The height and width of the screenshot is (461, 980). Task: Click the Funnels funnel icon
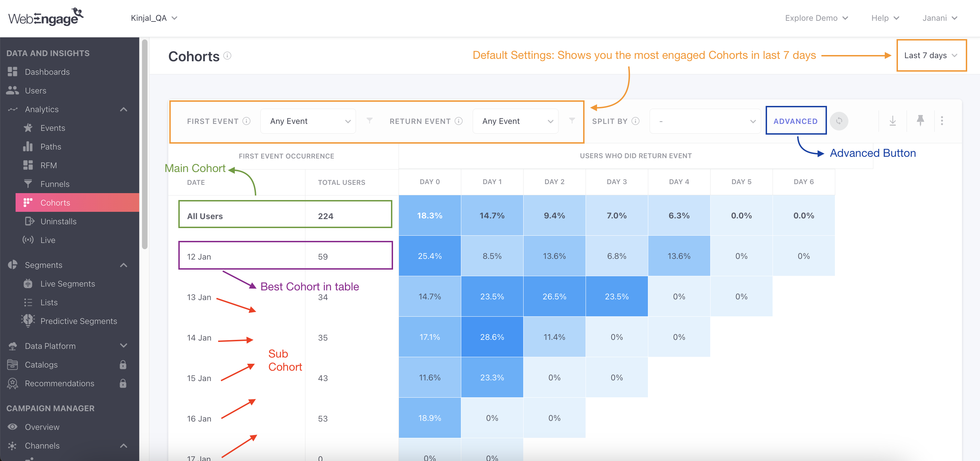pos(28,184)
